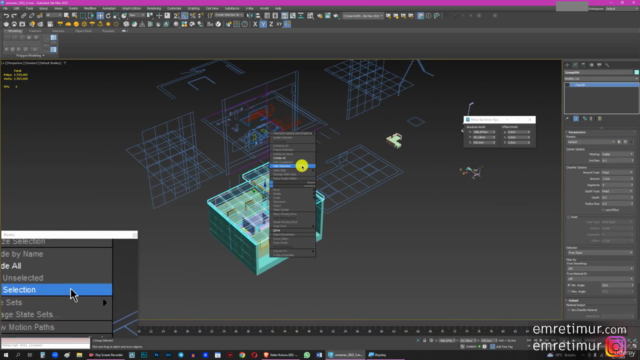Screen dimensions: 640x360
Task: Open the Hierarchy command panel tab
Action: pos(583,65)
